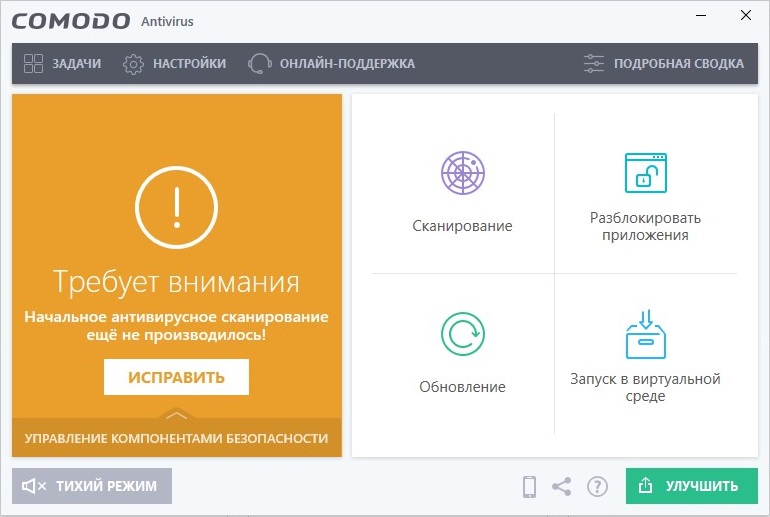Click the chevron arrow above security components bar
Screen dimensions: 770x517
pyautogui.click(x=176, y=414)
